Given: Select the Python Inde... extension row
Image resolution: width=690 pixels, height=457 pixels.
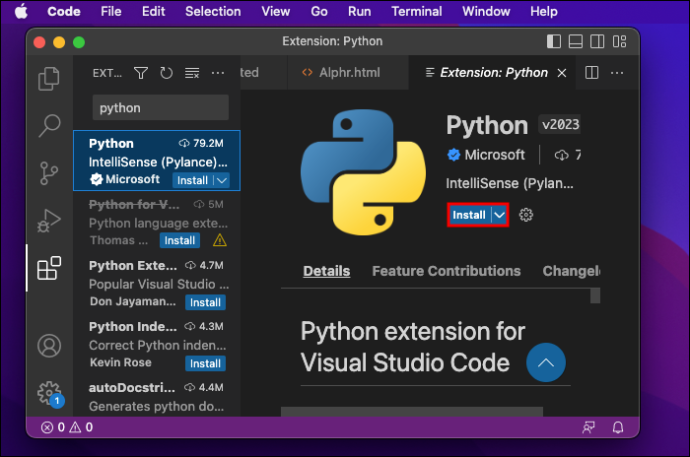Looking at the screenshot, I should [157, 345].
